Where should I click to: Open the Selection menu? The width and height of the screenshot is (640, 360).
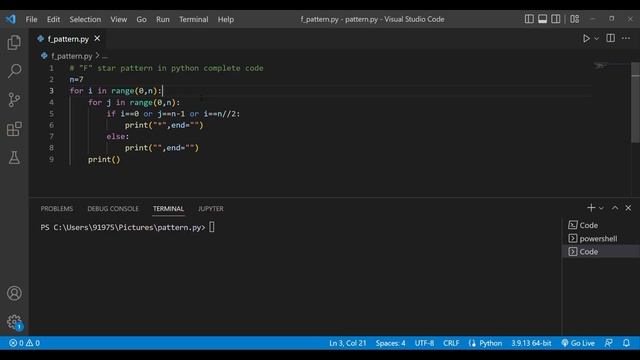(85, 19)
